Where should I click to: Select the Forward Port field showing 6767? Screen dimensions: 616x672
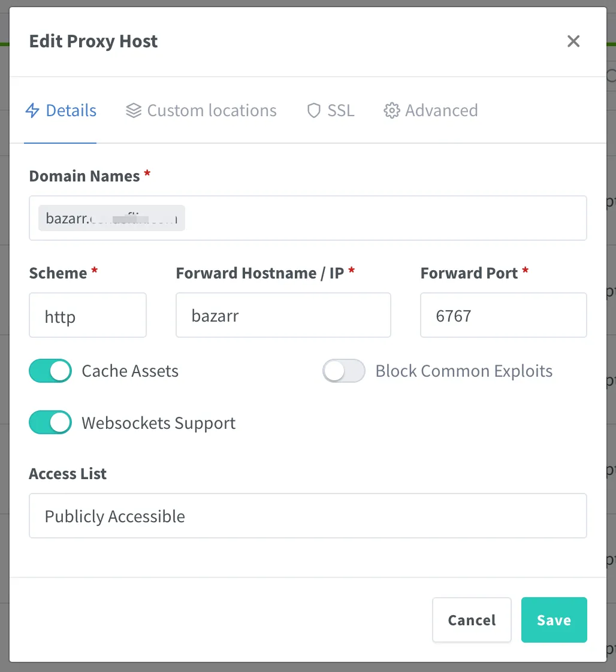point(503,315)
